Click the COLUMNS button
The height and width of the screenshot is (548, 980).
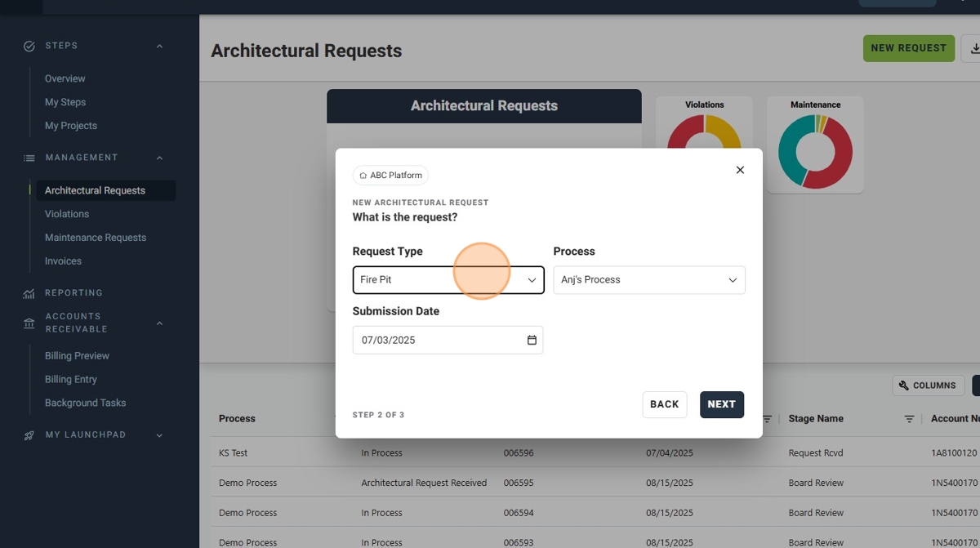point(928,385)
